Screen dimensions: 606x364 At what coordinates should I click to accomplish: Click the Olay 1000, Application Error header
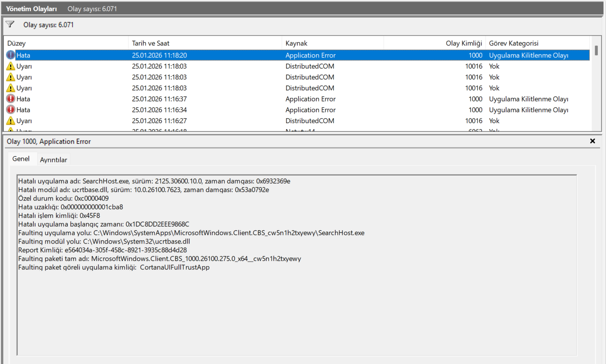pos(49,142)
